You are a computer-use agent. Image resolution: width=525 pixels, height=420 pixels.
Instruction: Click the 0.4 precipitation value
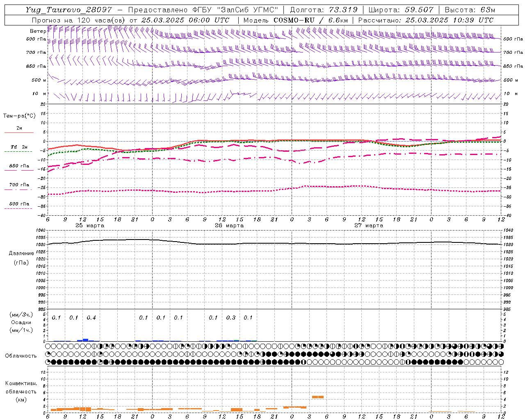[x=91, y=318]
